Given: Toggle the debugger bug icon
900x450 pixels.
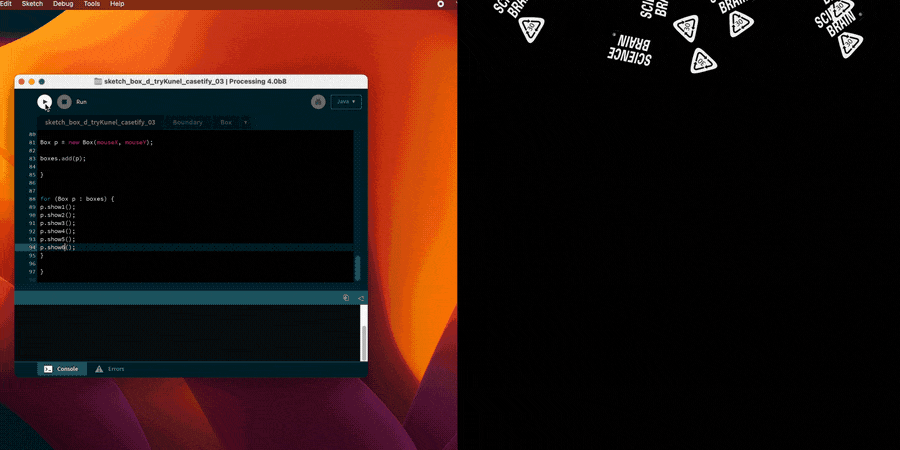Looking at the screenshot, I should tap(318, 102).
